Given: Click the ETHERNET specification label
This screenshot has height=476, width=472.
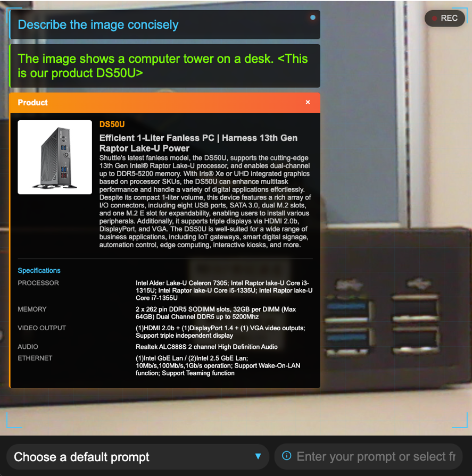Looking at the screenshot, I should (35, 358).
